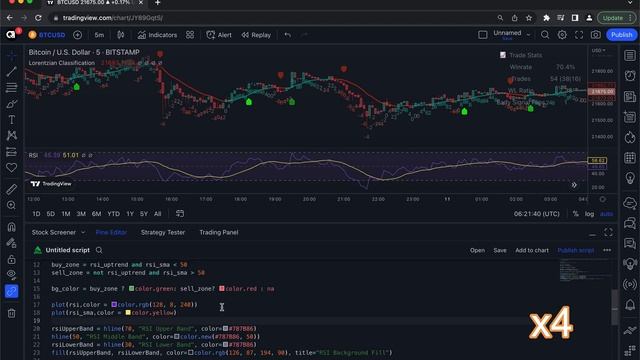Open the USD currency dropdown on price scale
This screenshot has width=640, height=360.
[x=599, y=51]
